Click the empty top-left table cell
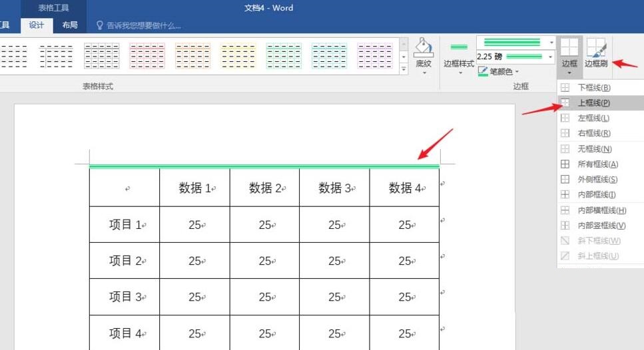This screenshot has width=644, height=350. [125, 188]
